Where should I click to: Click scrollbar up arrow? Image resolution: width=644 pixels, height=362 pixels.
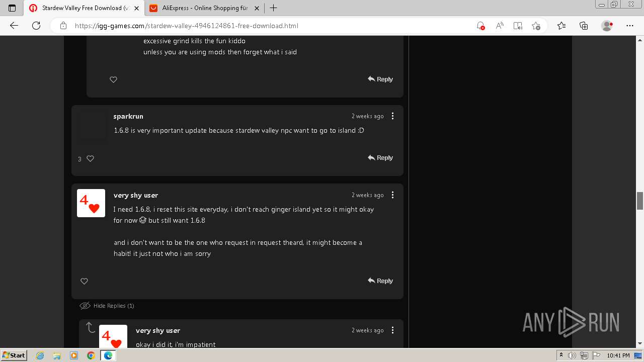pos(640,39)
